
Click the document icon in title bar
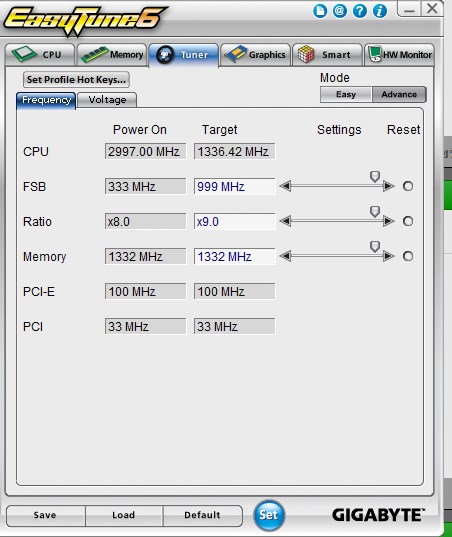click(320, 11)
